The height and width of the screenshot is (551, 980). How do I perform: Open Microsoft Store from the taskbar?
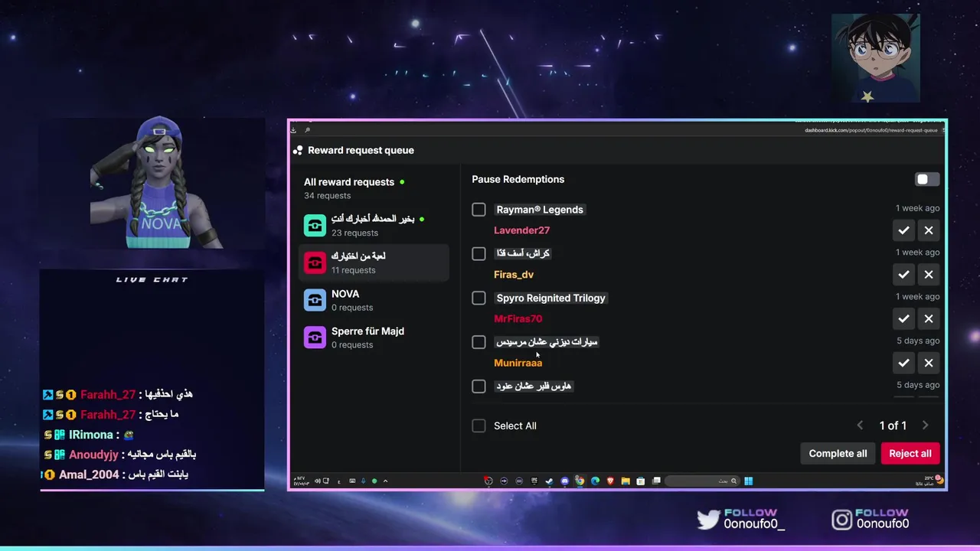(641, 481)
